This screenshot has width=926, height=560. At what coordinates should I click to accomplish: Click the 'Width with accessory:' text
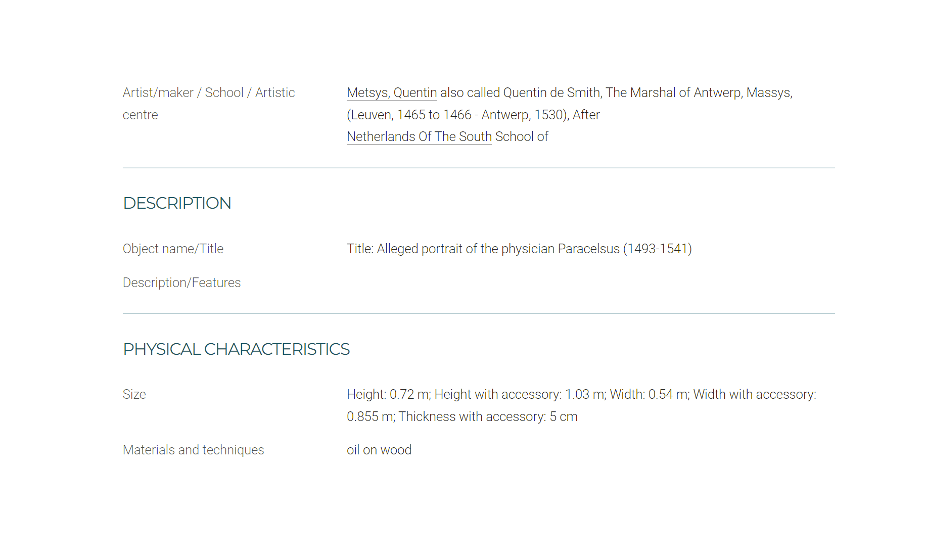coord(755,394)
